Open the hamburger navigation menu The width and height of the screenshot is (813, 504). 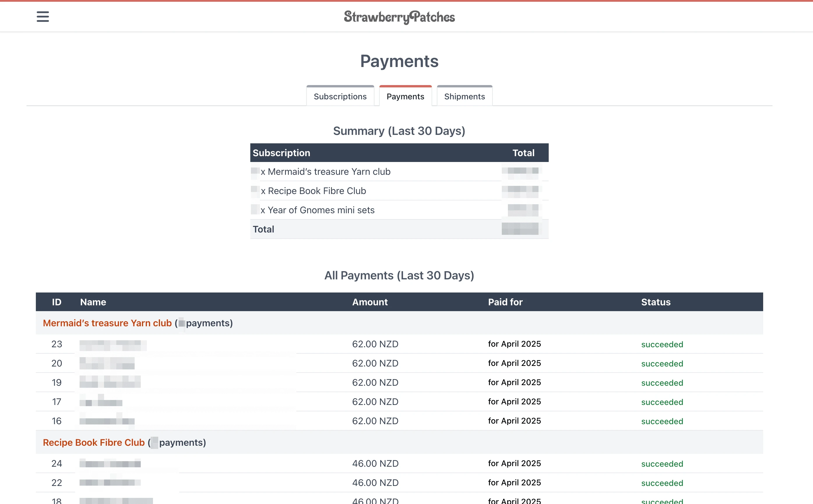click(43, 16)
